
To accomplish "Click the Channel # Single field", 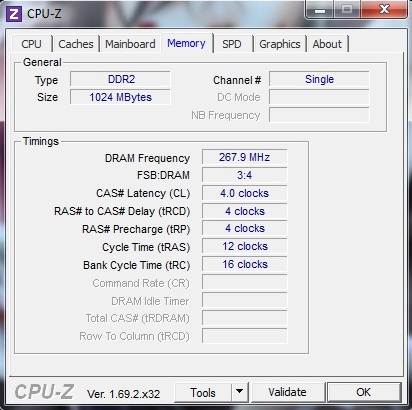I will (319, 79).
